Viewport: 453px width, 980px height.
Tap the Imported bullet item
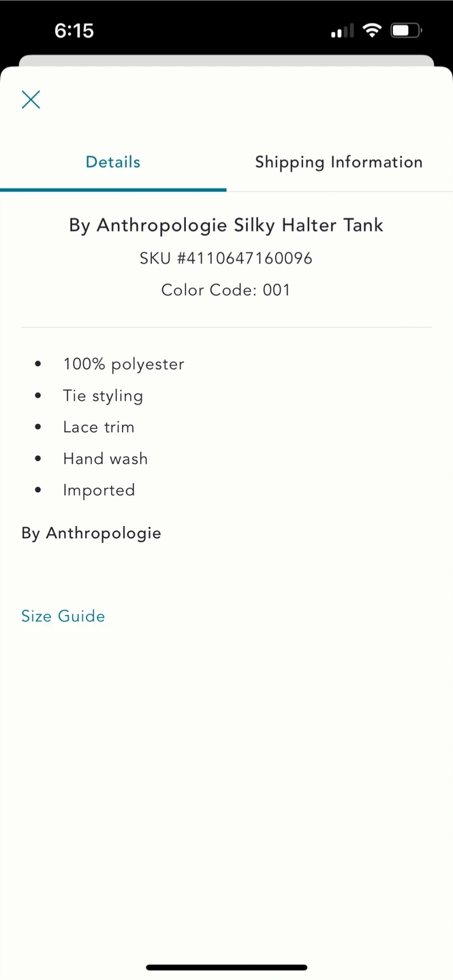[x=99, y=490]
